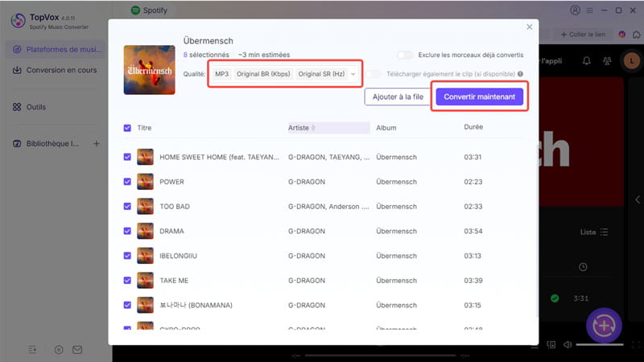Uncheck the BONAMANA track checkbox
644x362 pixels.
point(127,305)
